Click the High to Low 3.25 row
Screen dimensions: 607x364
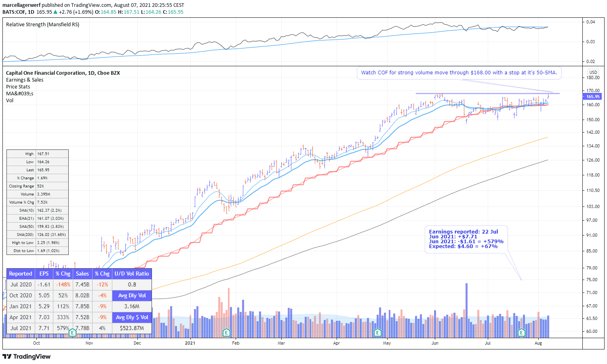38,243
